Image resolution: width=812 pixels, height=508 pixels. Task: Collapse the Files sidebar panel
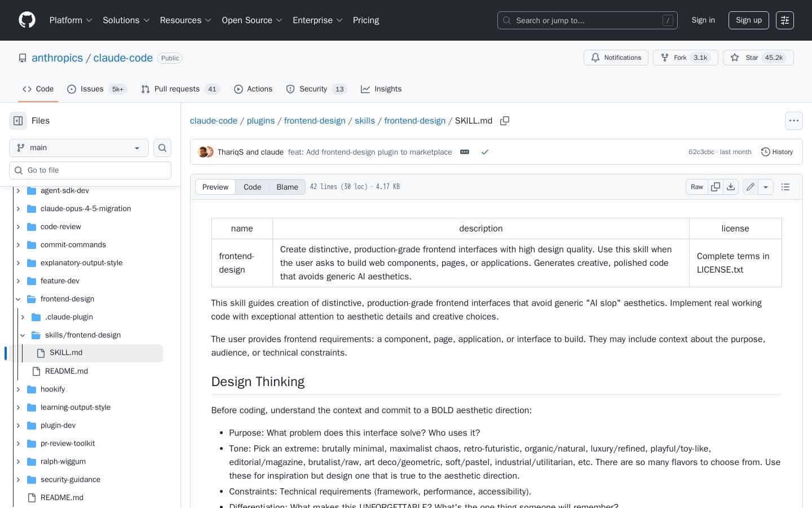pyautogui.click(x=17, y=120)
